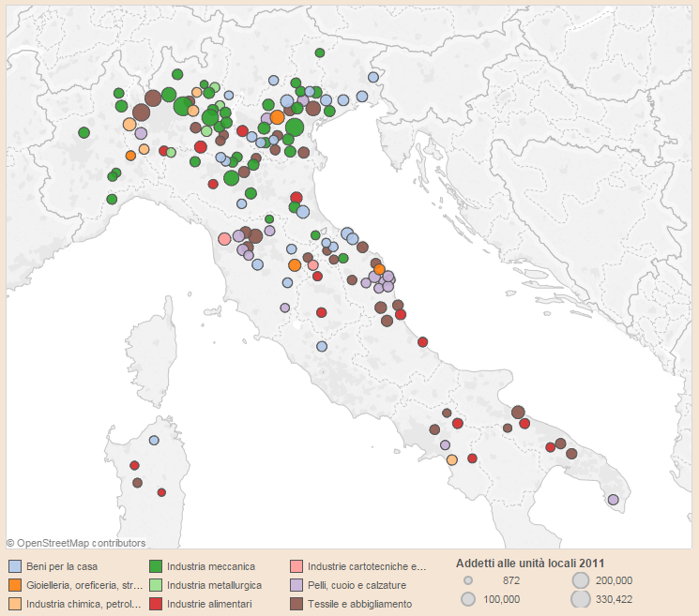Viewport: 699px width, 616px height.
Task: Select the Beni per la casa legend label
Action: click(62, 566)
